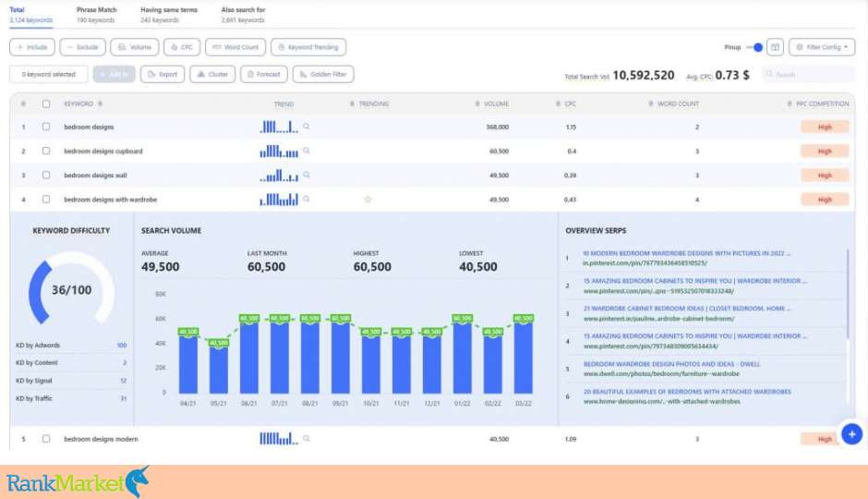Image resolution: width=868 pixels, height=499 pixels.
Task: Click the Include filter button
Action: click(32, 47)
